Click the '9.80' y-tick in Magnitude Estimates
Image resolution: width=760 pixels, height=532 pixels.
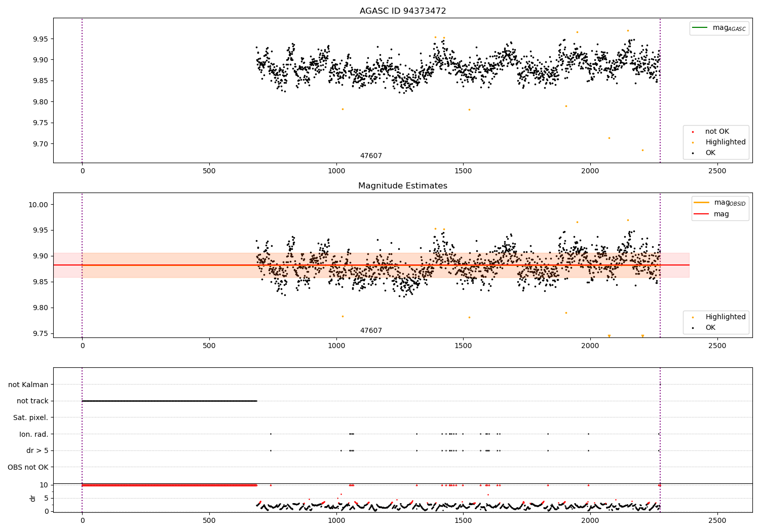40,308
